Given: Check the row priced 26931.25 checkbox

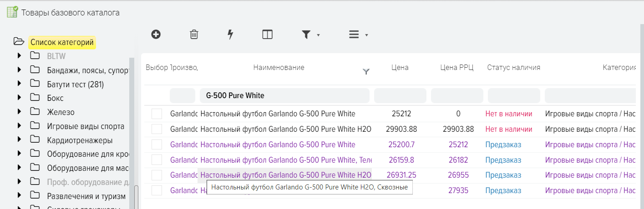Looking at the screenshot, I should (157, 175).
